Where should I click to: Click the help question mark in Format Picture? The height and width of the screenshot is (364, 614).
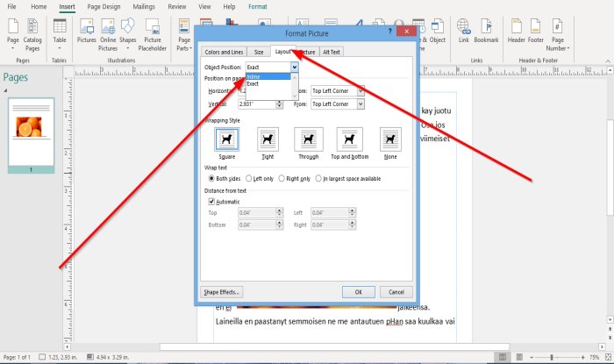click(x=389, y=31)
